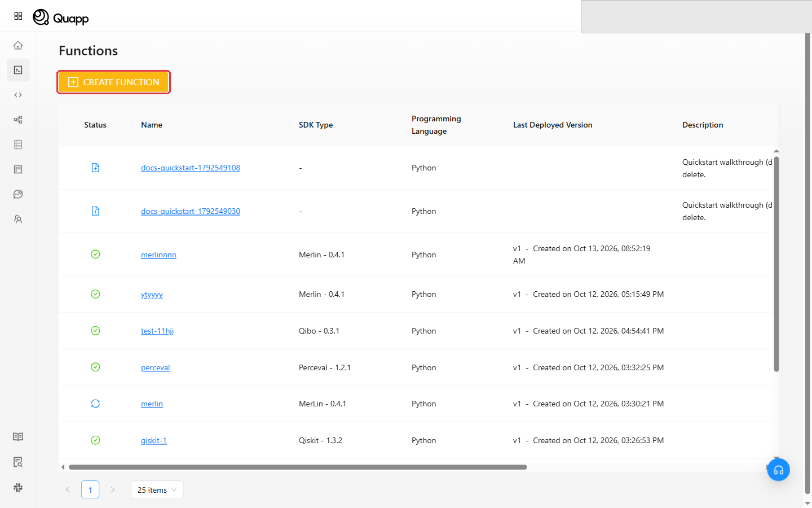The height and width of the screenshot is (508, 812).
Task: Open the document search sidebar icon
Action: pos(18,462)
